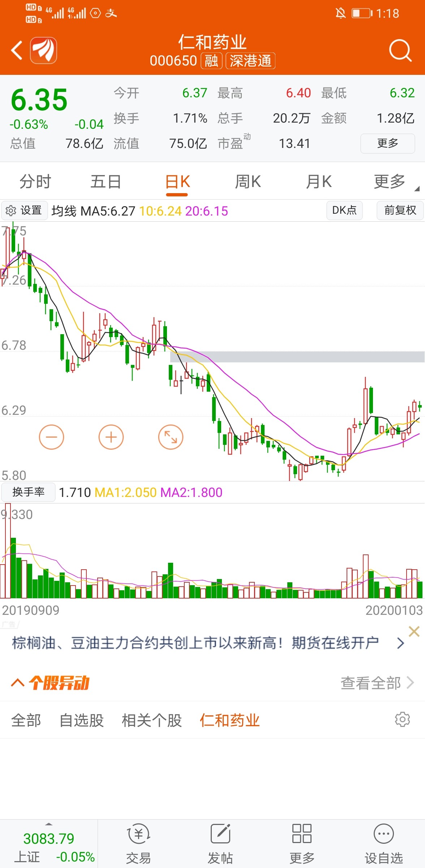Tap the start date 20190909
Image resolution: width=425 pixels, height=868 pixels.
(30, 610)
